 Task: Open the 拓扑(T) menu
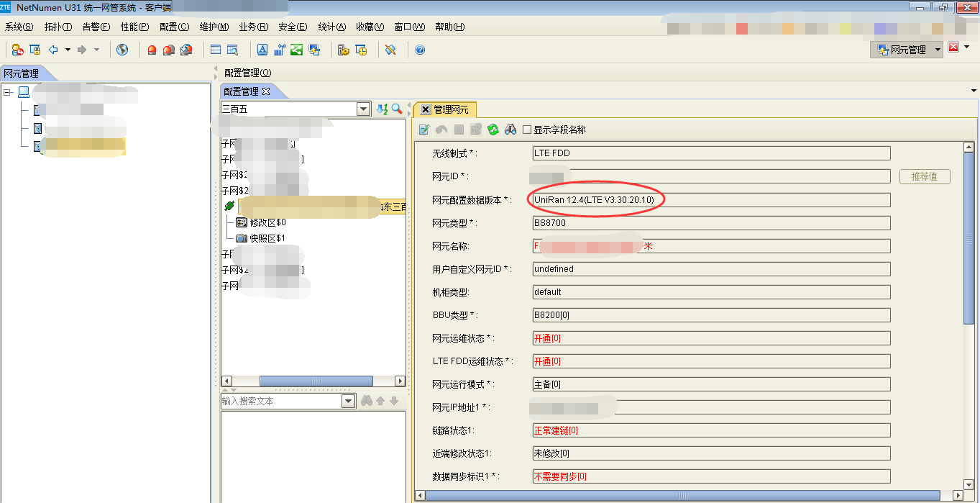(x=58, y=27)
